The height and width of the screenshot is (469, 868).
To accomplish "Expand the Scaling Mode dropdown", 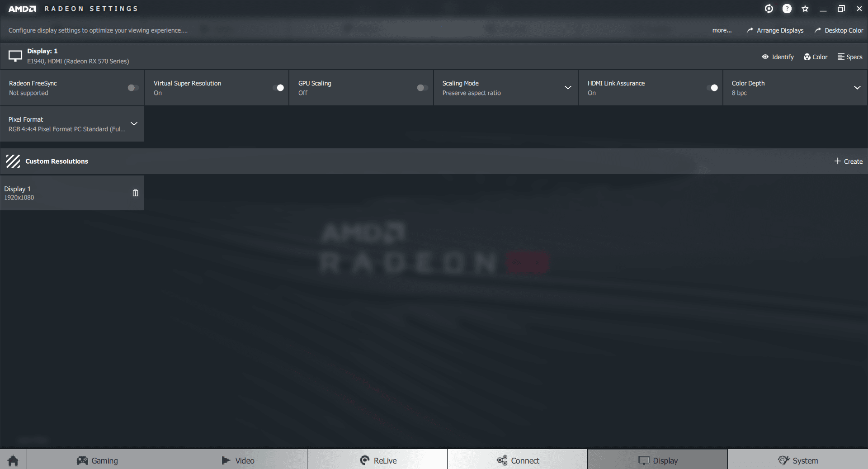I will 568,88.
